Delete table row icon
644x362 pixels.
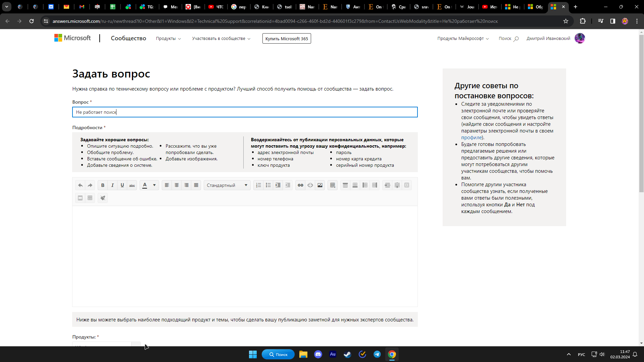point(387,185)
